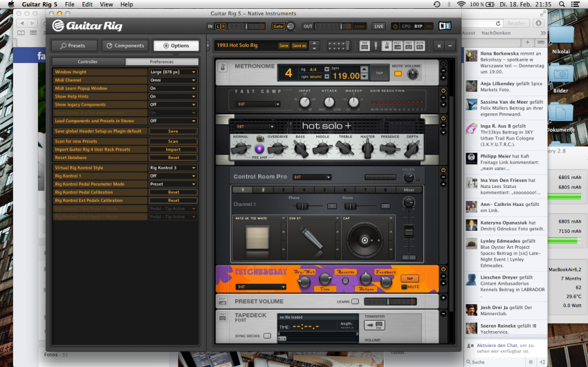
Task: Enable Preset Volume Learn checkbox
Action: [x=355, y=301]
